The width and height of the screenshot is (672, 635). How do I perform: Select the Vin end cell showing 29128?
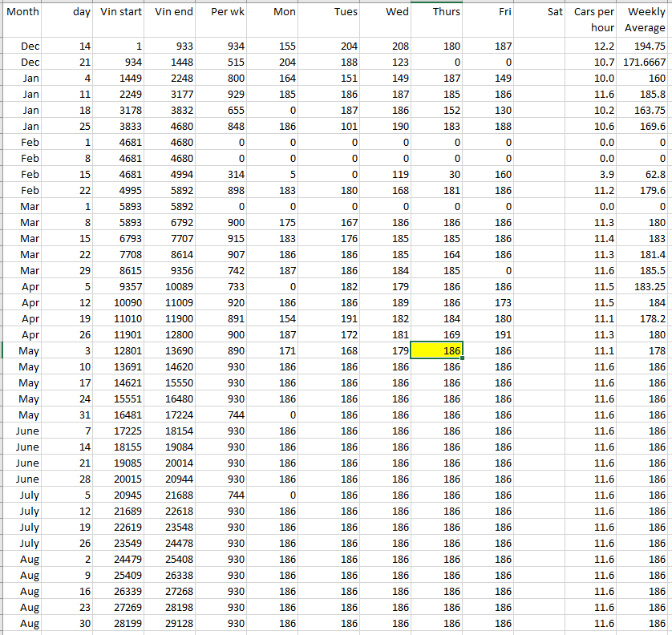tap(172, 623)
